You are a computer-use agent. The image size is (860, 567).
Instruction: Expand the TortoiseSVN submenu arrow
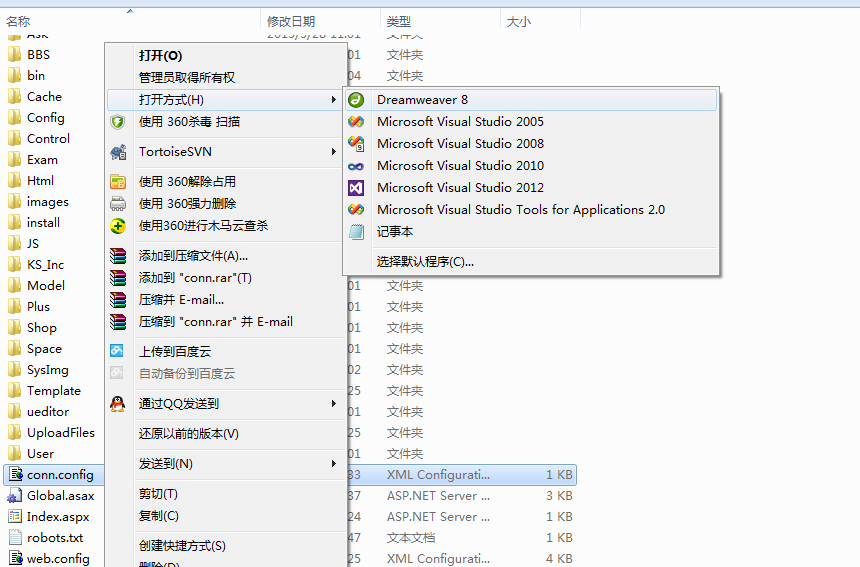[333, 152]
